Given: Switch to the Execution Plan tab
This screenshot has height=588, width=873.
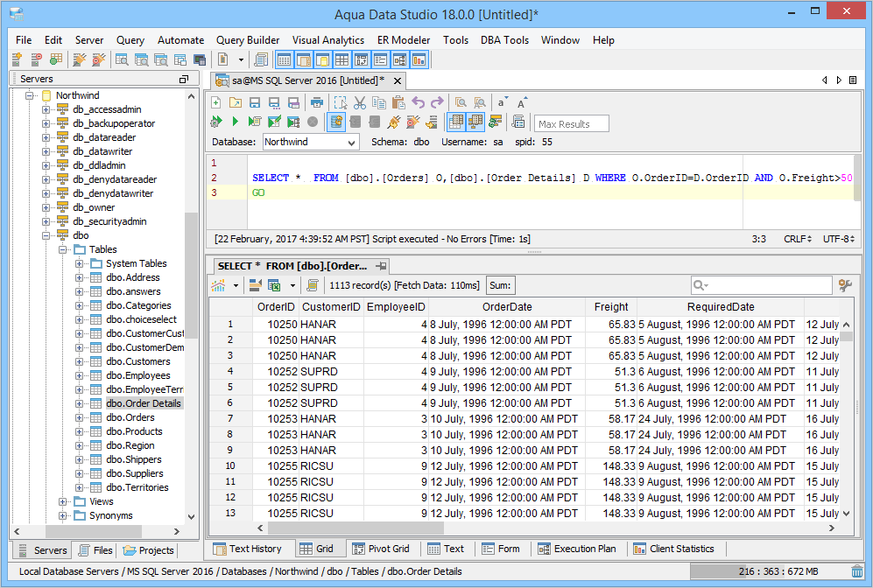Looking at the screenshot, I should tap(576, 549).
